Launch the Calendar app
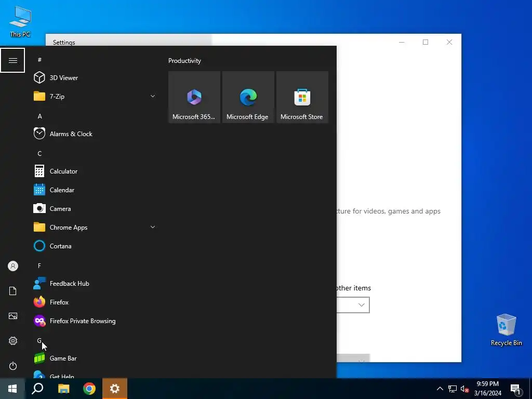The image size is (532, 399). pyautogui.click(x=95, y=190)
